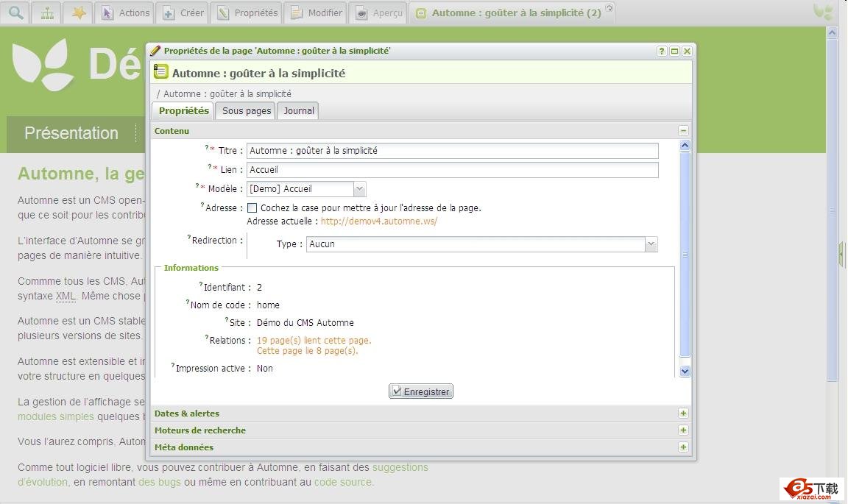This screenshot has height=504, width=848.
Task: Switch to the Sous pages tab
Action: coord(246,111)
